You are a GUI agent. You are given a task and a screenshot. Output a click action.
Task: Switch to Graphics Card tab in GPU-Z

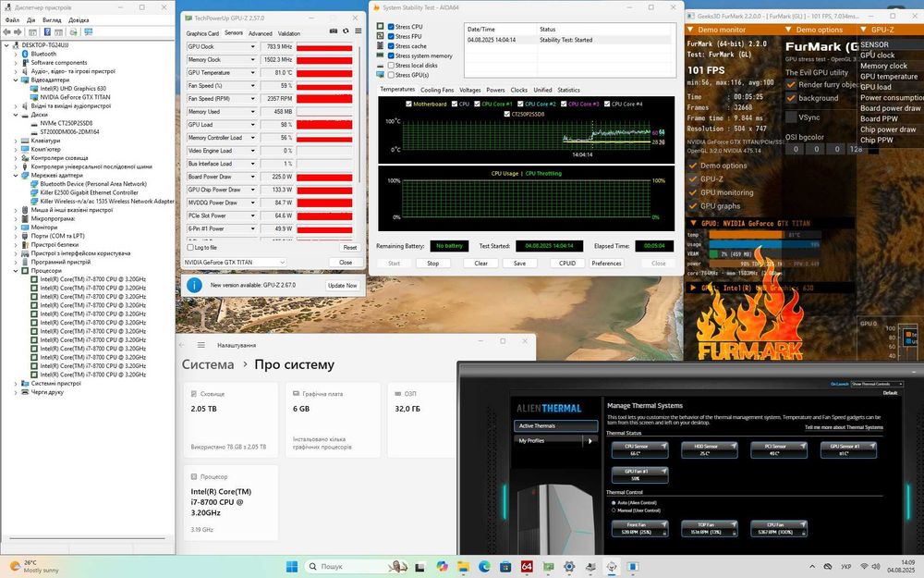202,33
